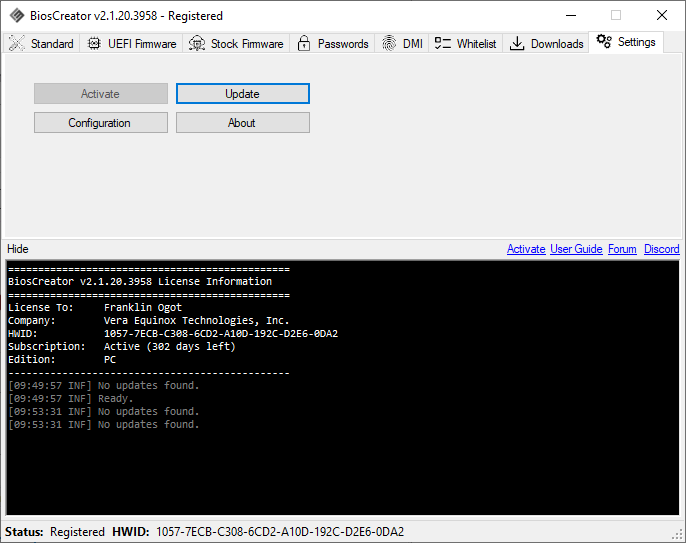Open the Stock Firmware tab
The width and height of the screenshot is (686, 543).
236,43
